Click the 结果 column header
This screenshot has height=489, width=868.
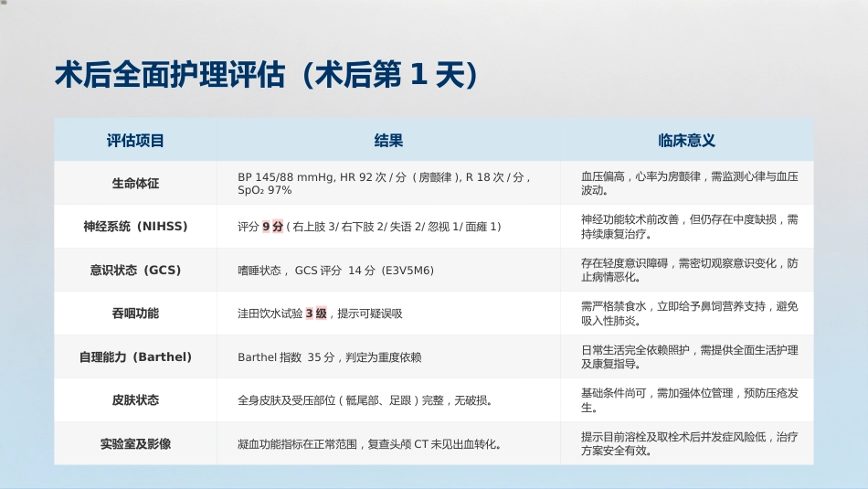[388, 141]
